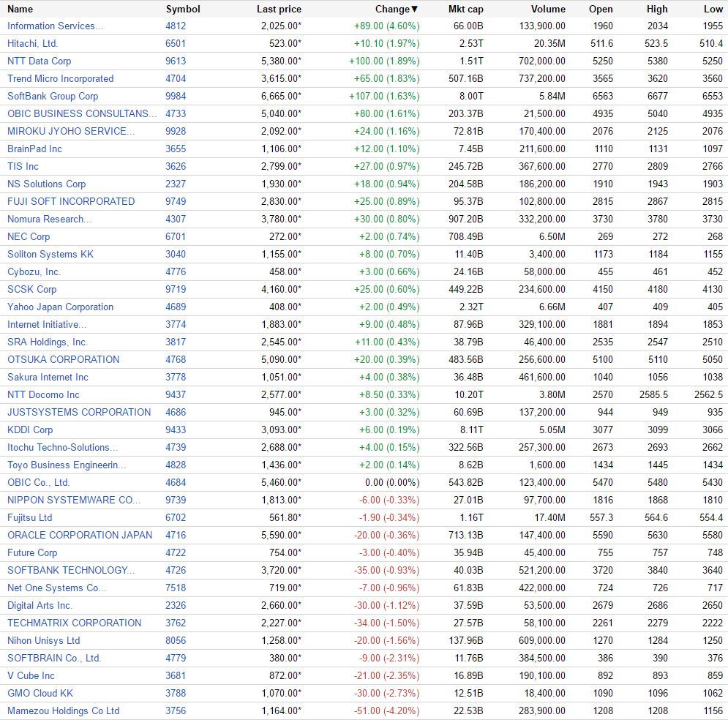Click ticker symbol 6501
The image size is (728, 720).
[x=176, y=44]
